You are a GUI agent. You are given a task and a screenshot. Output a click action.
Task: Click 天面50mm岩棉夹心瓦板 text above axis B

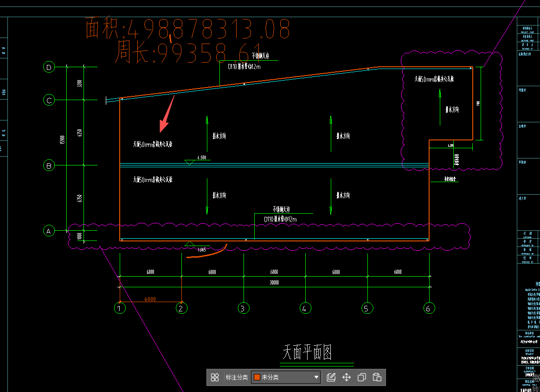coord(153,144)
